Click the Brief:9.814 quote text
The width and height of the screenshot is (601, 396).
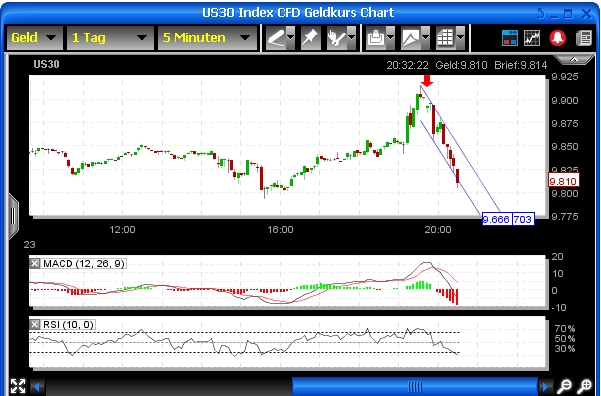521,65
